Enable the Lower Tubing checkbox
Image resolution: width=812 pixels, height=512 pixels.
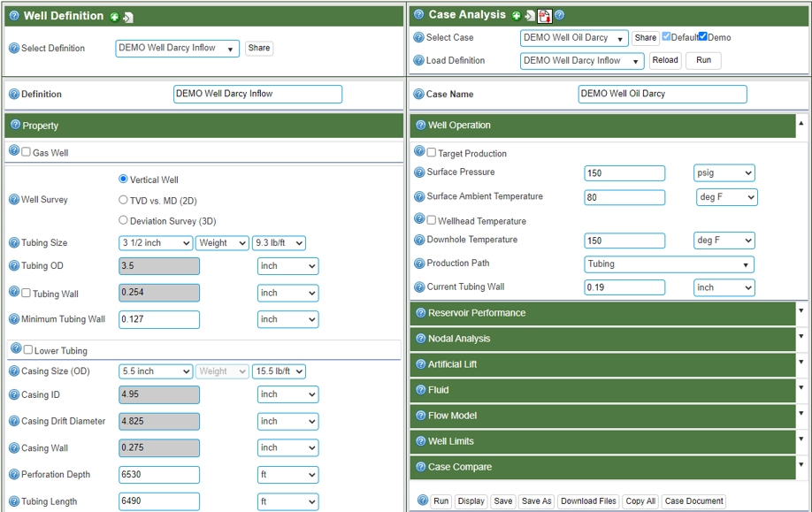[28, 349]
